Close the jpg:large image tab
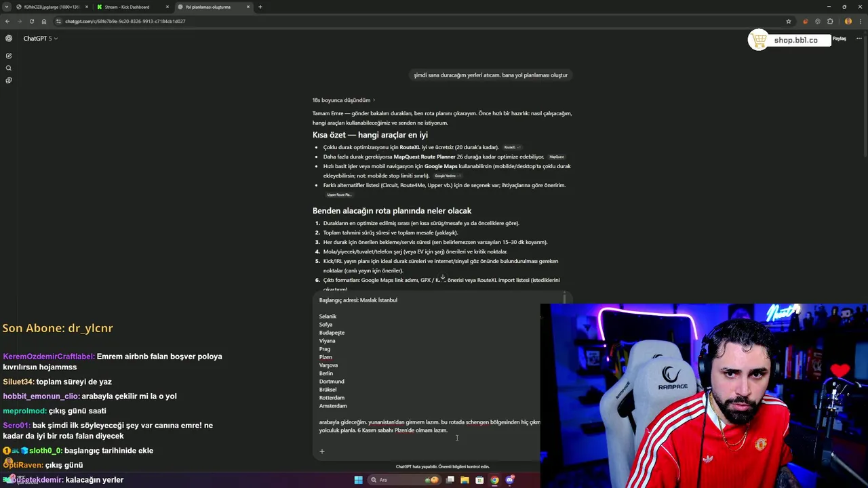Viewport: 868px width, 488px height. [87, 7]
